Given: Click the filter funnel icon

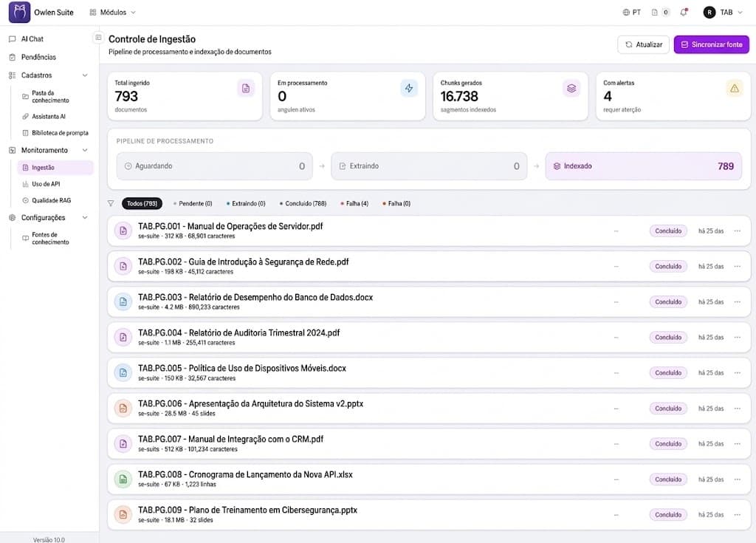Looking at the screenshot, I should [x=111, y=204].
